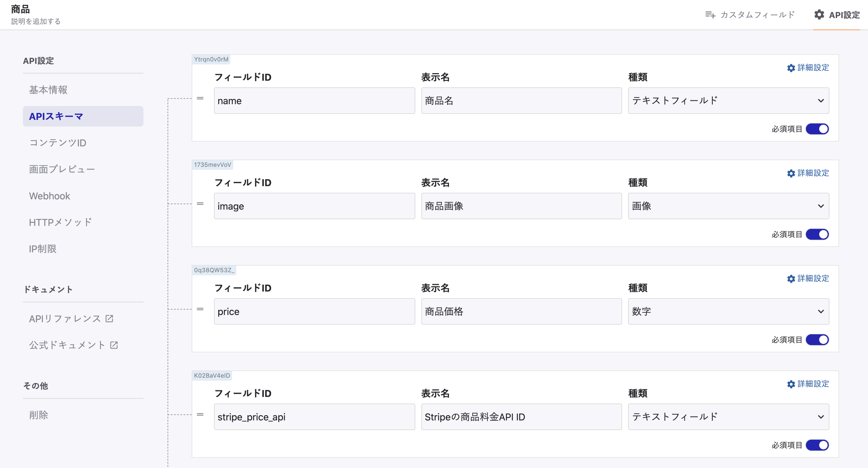The image size is (868, 468).
Task: Toggle 必須項目 off for the name field
Action: coord(817,129)
